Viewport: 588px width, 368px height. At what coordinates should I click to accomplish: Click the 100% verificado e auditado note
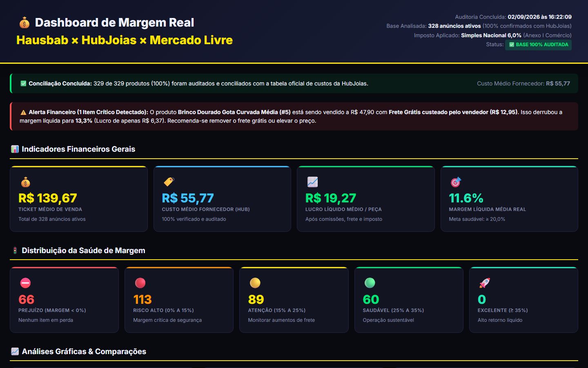tap(194, 219)
